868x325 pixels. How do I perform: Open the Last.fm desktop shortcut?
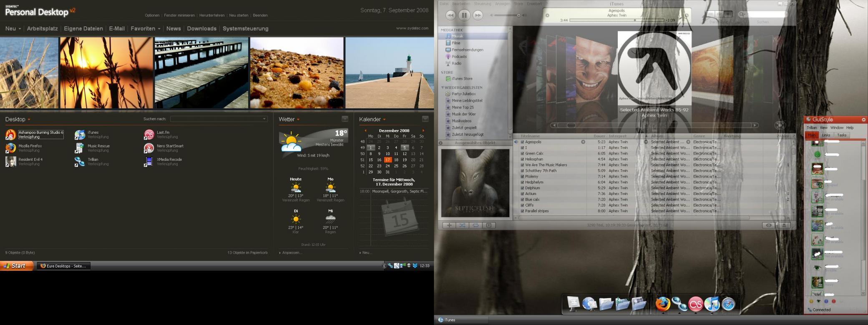[161, 134]
